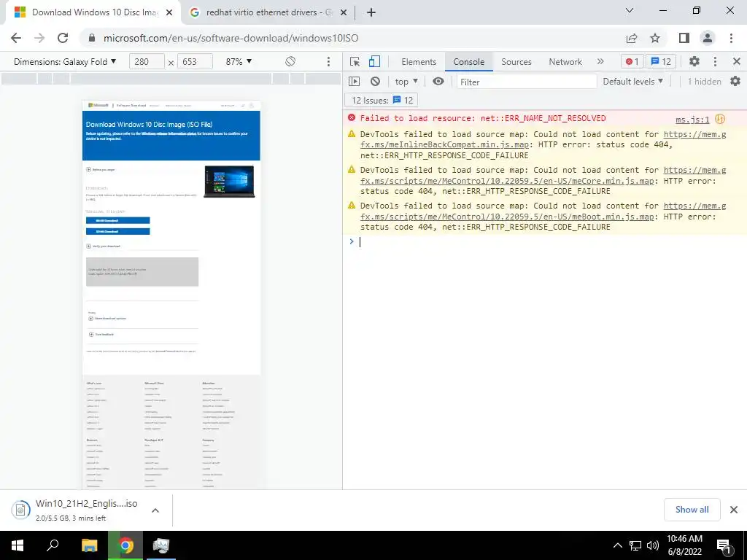Viewport: 747px width, 560px height.
Task: Show the console sidebar
Action: [x=354, y=82]
